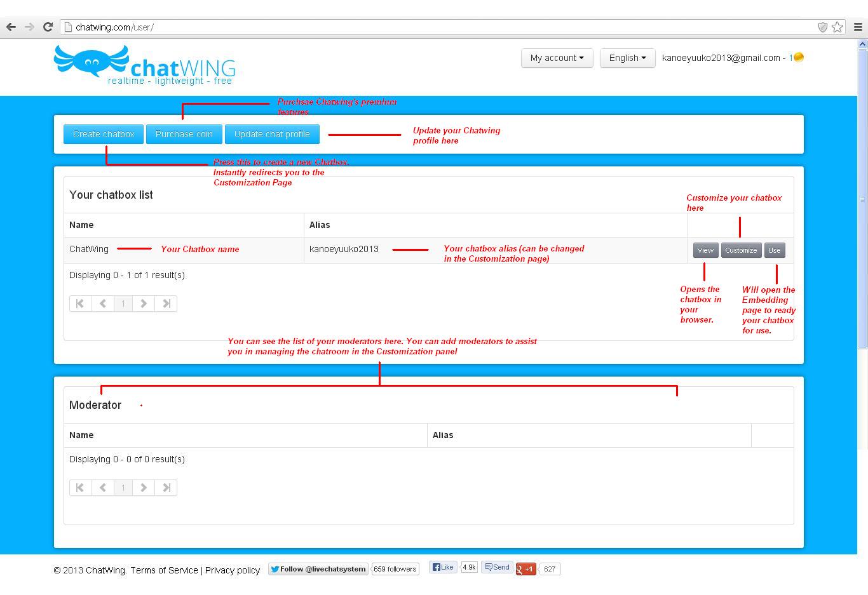Click Facebook Send button
Screen dimensions: 868x595
497,567
